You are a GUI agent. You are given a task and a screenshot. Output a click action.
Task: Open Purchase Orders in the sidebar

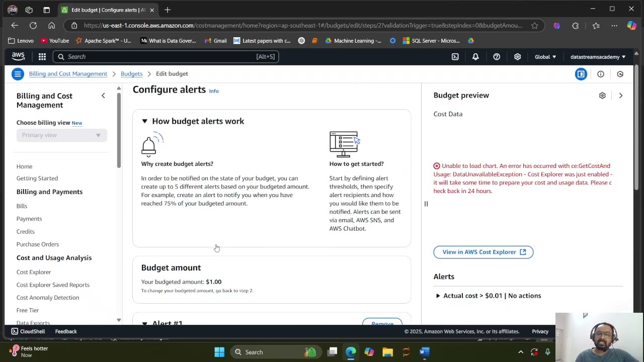(x=38, y=244)
